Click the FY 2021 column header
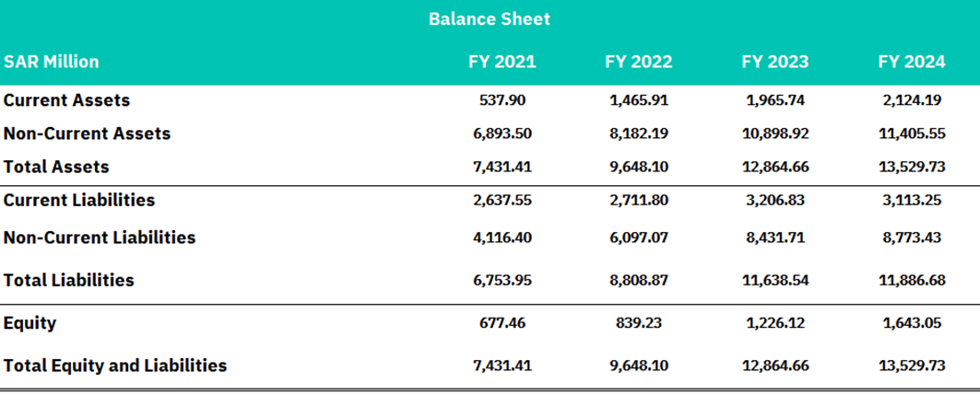Viewport: 980px width, 407px height. 502,62
